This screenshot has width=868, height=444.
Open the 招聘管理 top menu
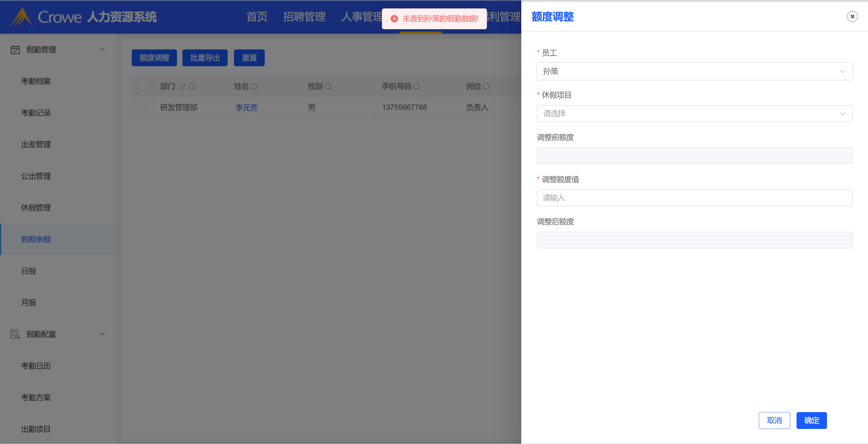click(x=304, y=17)
